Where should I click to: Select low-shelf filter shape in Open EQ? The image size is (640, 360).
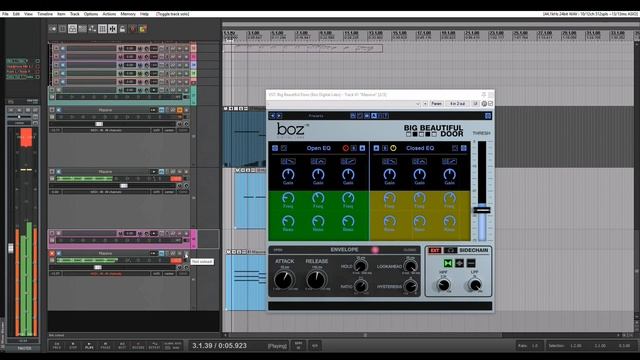point(288,162)
